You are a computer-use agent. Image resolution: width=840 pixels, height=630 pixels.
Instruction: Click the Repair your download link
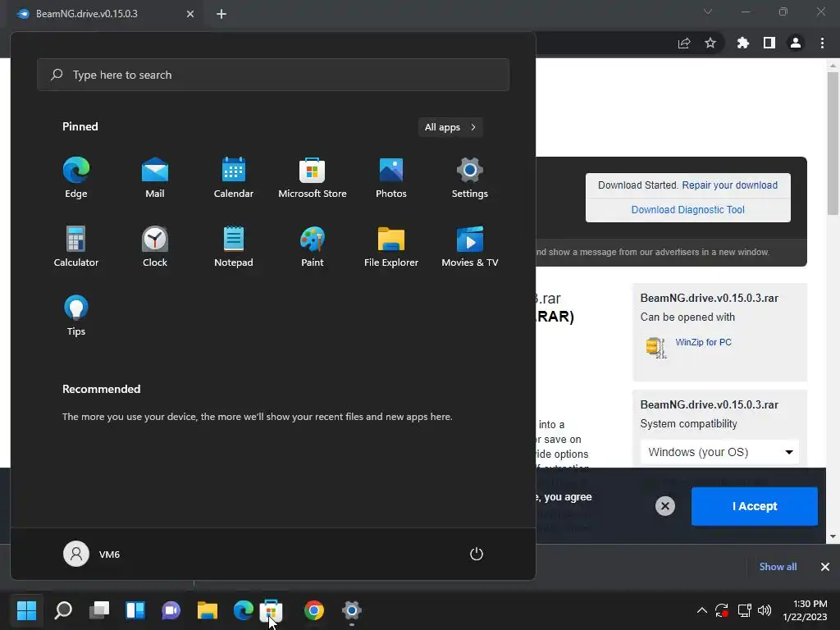(729, 185)
